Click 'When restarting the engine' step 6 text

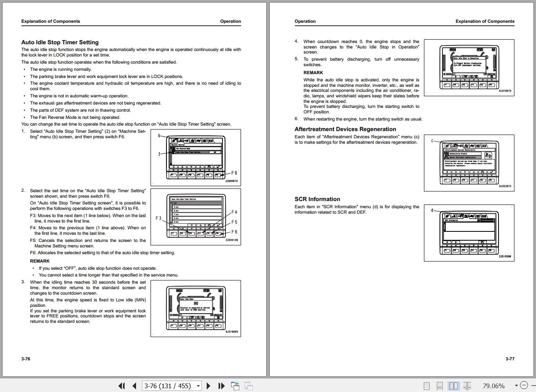pos(363,119)
